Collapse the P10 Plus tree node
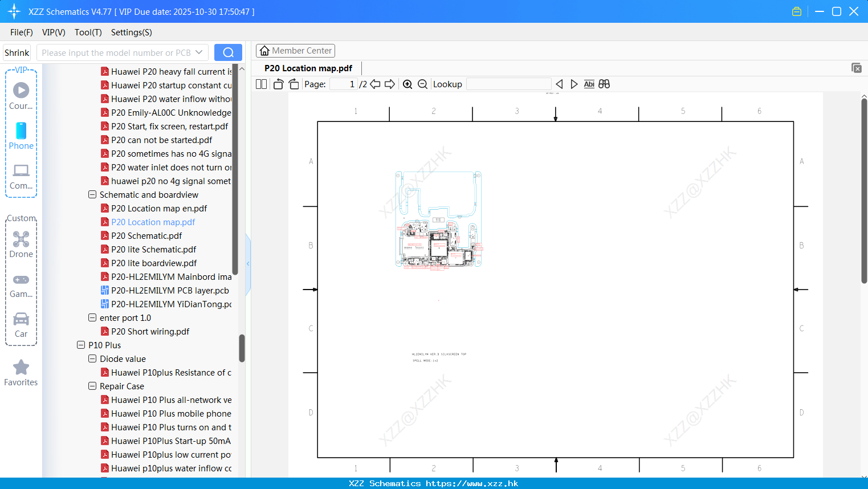The image size is (868, 489). (81, 345)
